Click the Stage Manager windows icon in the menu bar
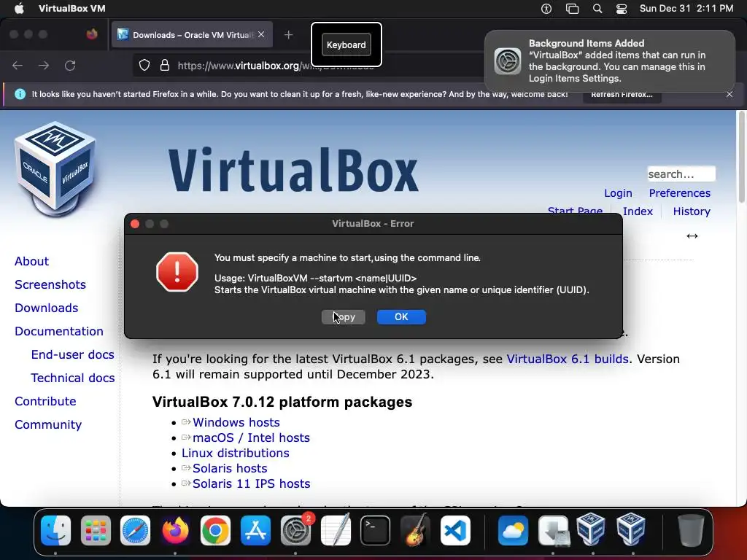The height and width of the screenshot is (560, 747). 572,9
